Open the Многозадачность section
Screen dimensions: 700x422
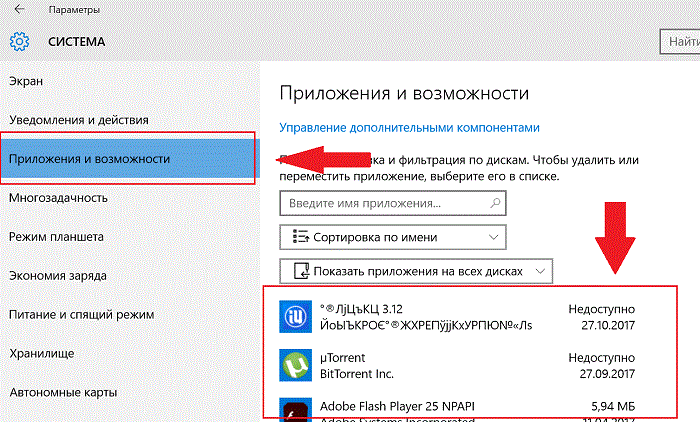(58, 198)
